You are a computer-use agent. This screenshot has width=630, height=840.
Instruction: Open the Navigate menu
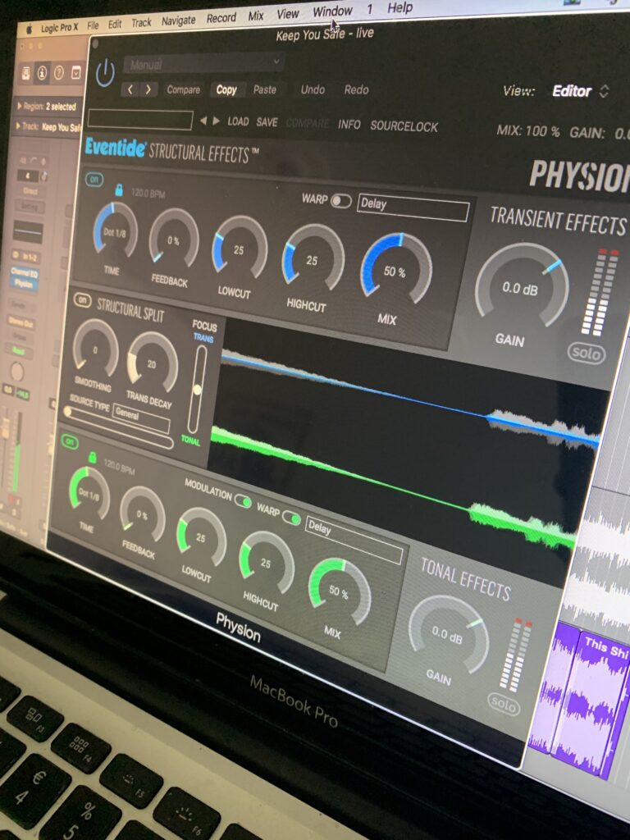[x=178, y=21]
